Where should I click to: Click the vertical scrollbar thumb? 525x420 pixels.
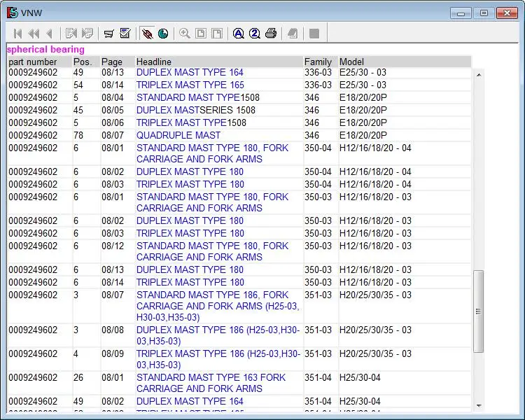[479, 311]
